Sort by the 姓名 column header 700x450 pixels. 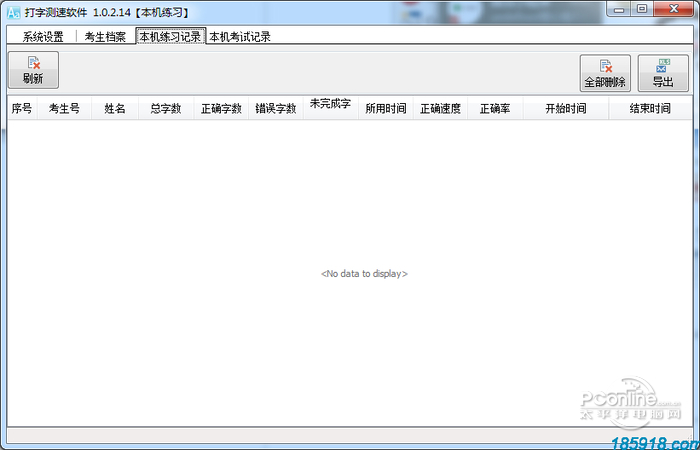pyautogui.click(x=115, y=108)
